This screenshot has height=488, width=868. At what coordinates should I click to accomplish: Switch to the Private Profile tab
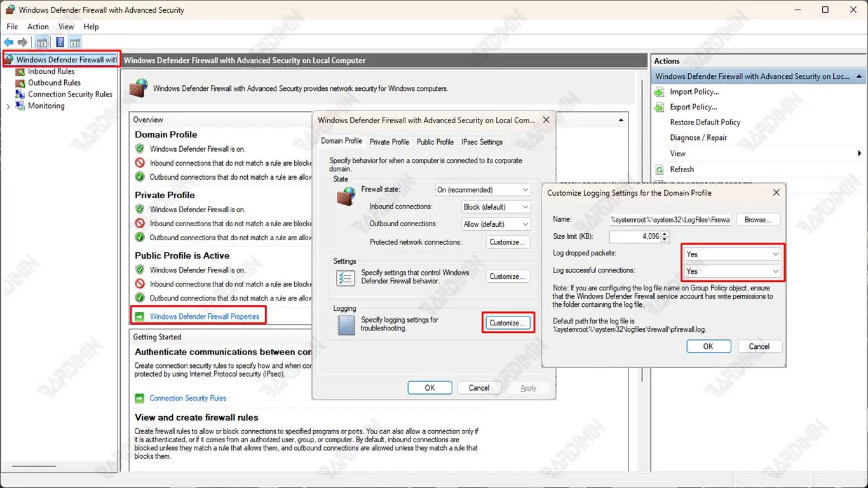tap(389, 142)
